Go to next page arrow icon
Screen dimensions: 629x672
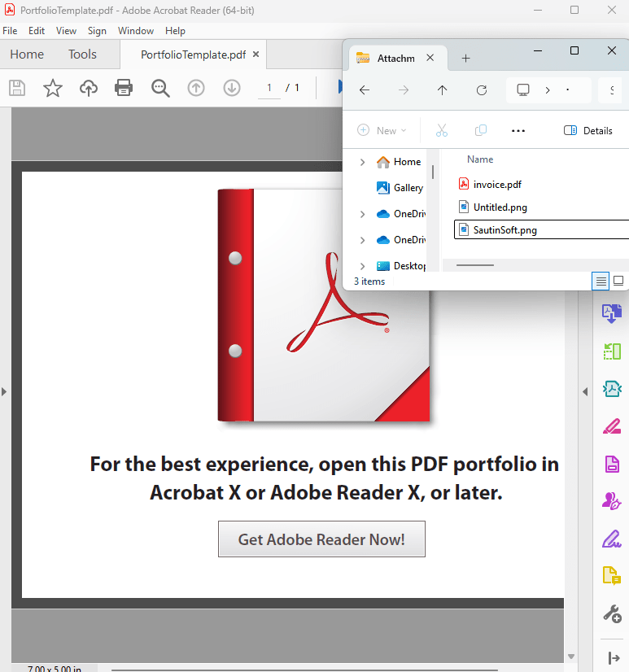[x=232, y=88]
